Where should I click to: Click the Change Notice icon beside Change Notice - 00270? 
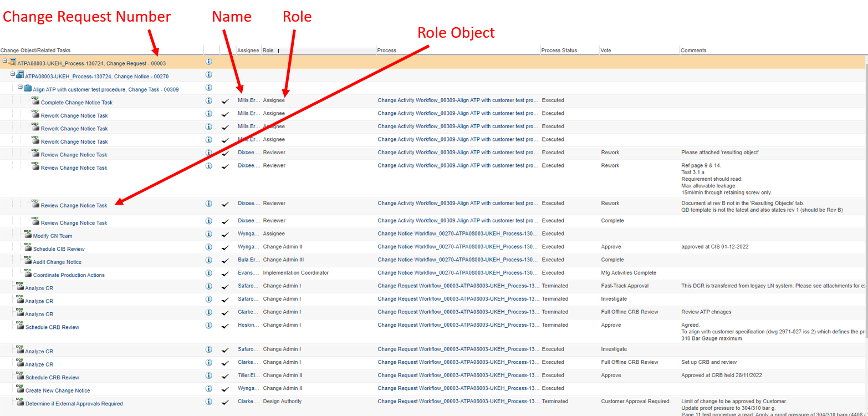(x=20, y=75)
